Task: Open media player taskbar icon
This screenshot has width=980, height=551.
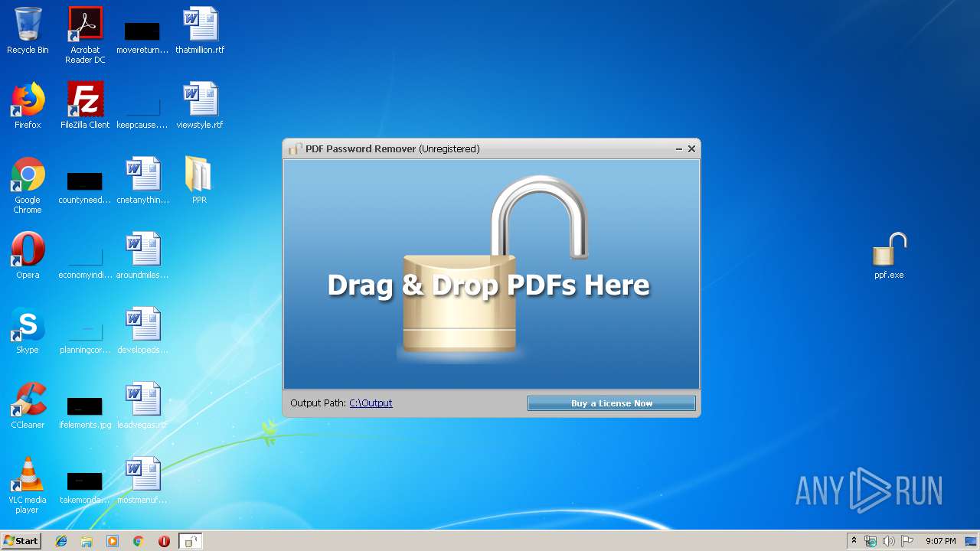Action: pos(113,541)
